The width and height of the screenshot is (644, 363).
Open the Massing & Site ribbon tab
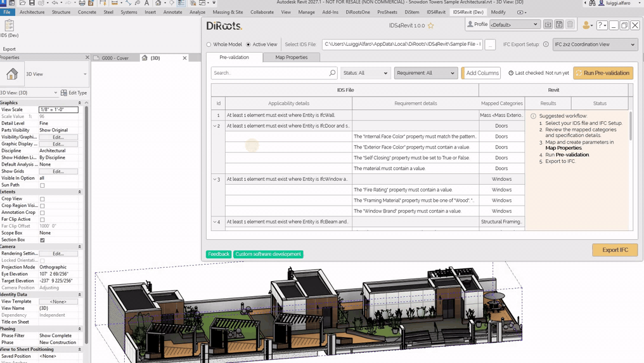tap(228, 12)
